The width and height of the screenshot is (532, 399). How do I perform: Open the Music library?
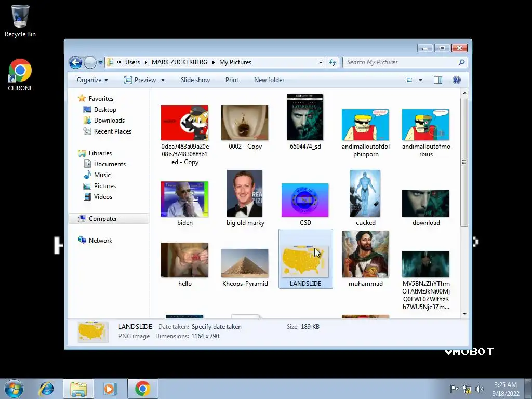(102, 175)
